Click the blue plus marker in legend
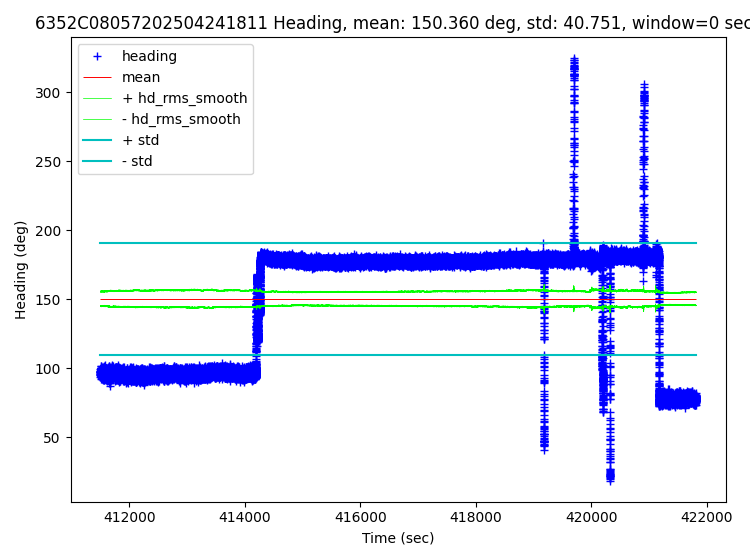Image resolution: width=750 pixels, height=560 pixels. [x=97, y=57]
